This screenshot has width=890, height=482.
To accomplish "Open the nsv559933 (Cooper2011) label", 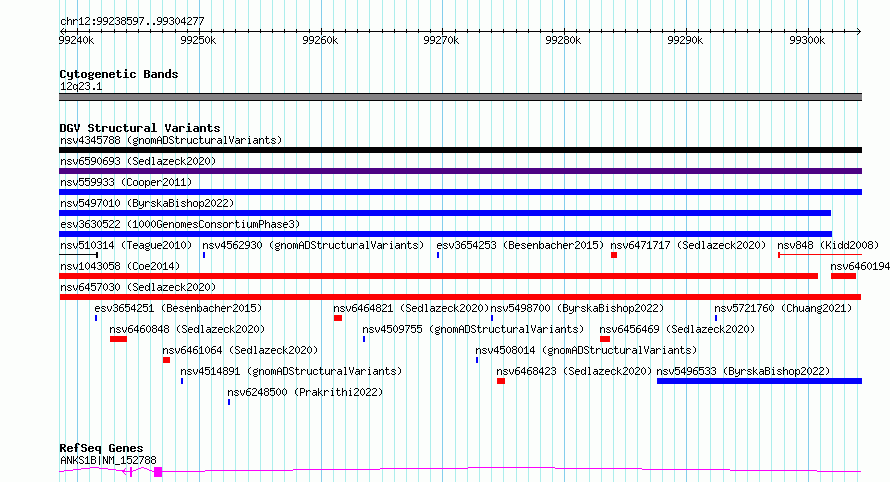I will (126, 182).
